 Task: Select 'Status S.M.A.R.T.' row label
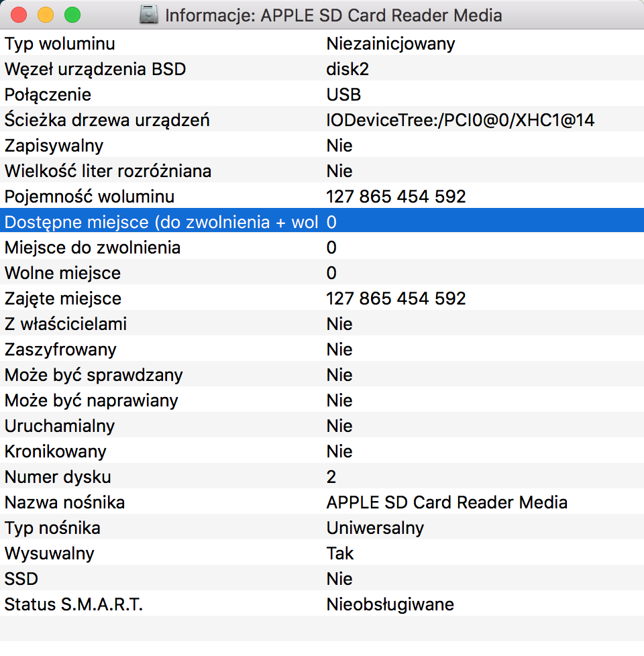[74, 604]
